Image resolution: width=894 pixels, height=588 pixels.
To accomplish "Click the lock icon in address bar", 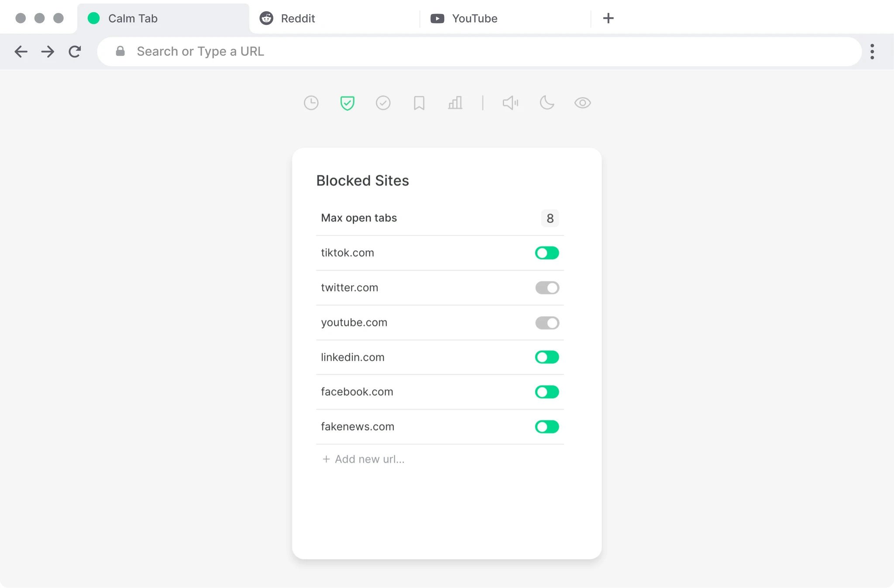I will pyautogui.click(x=120, y=51).
